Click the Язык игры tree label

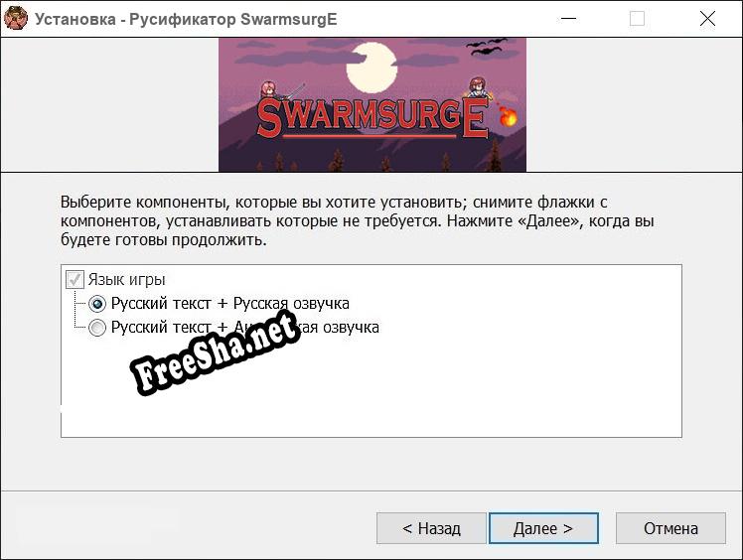[x=126, y=280]
